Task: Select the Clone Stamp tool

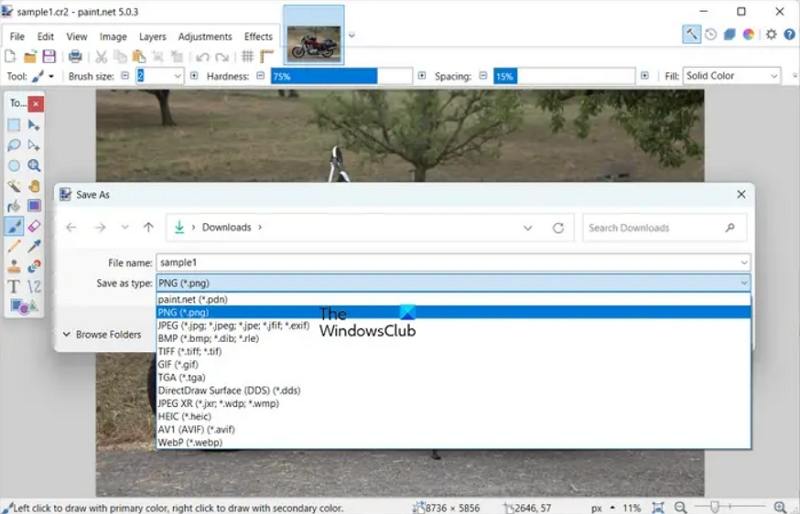Action: (x=14, y=266)
